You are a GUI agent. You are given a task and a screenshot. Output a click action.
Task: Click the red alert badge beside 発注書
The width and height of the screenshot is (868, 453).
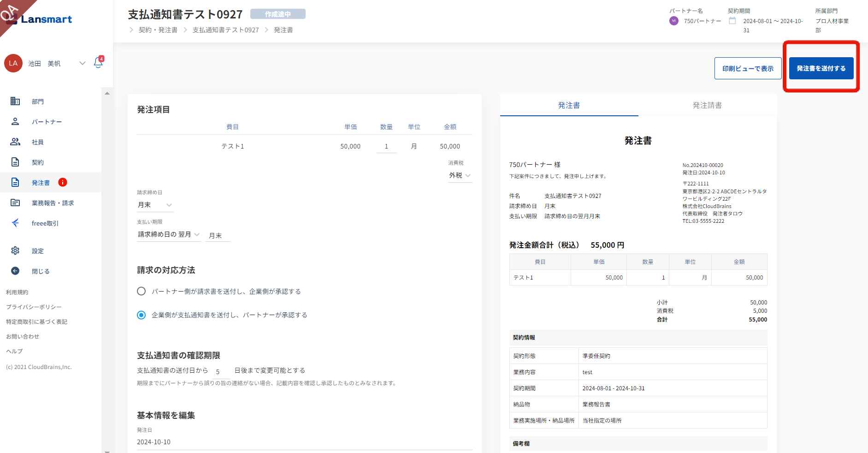(63, 182)
